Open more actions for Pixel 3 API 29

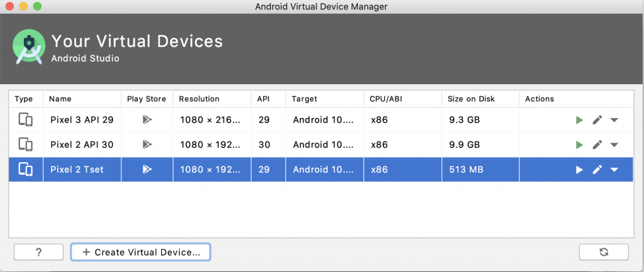coord(614,120)
